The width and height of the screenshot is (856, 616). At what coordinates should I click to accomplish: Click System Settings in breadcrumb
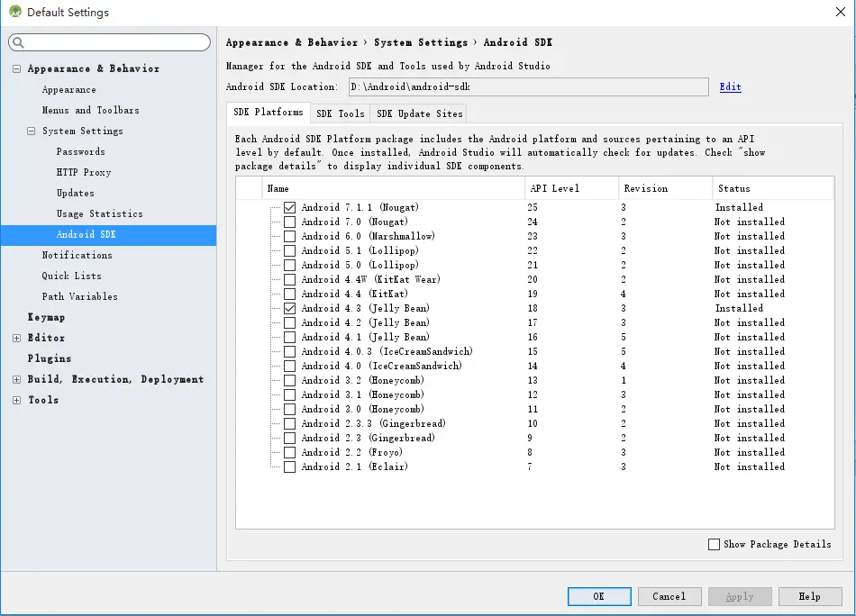[x=421, y=42]
